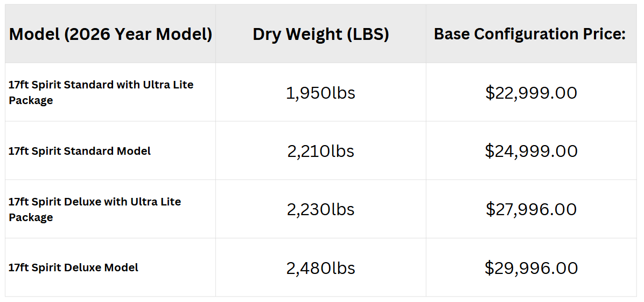644x302 pixels.
Task: Click the Model (2026 Year Model) header
Action: click(x=110, y=34)
